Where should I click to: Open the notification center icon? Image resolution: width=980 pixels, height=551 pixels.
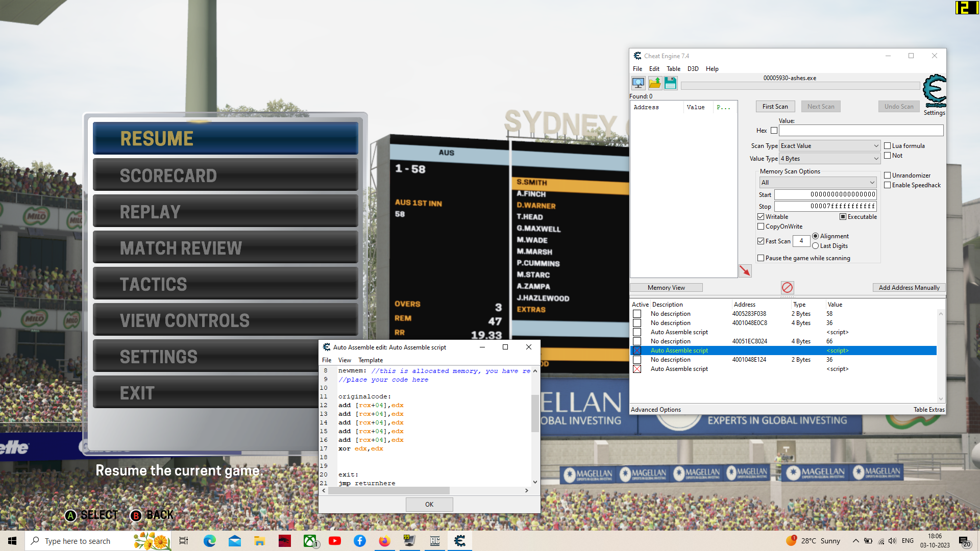[964, 541]
